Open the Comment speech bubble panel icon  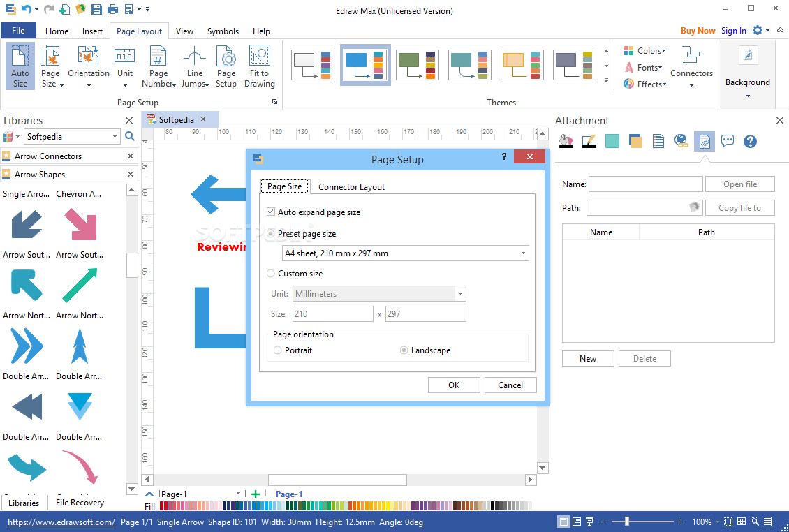click(727, 141)
